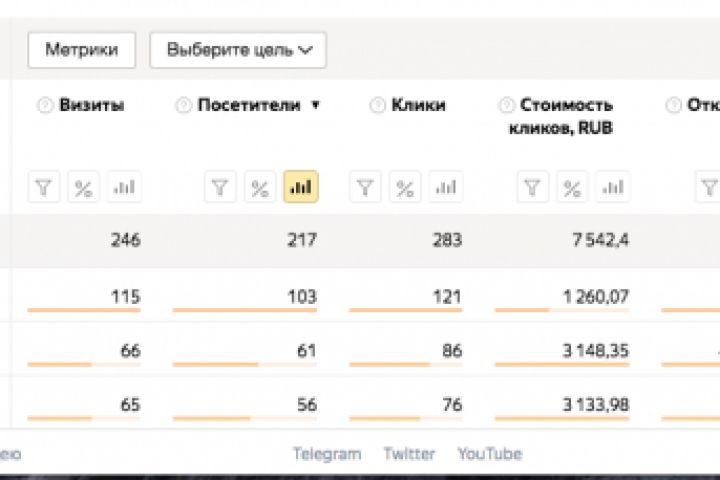Screen dimensions: 720x480
Task: Click the bar chart icon under Визиты
Action: coord(124,187)
